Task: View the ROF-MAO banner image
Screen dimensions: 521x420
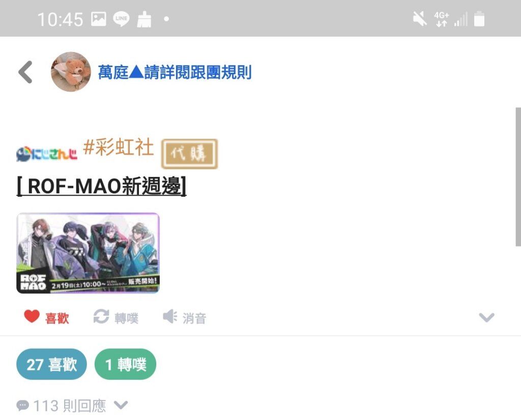Action: [x=88, y=253]
